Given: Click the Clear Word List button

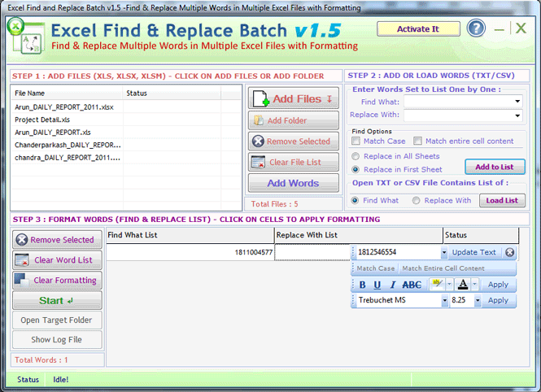Looking at the screenshot, I should [x=57, y=260].
